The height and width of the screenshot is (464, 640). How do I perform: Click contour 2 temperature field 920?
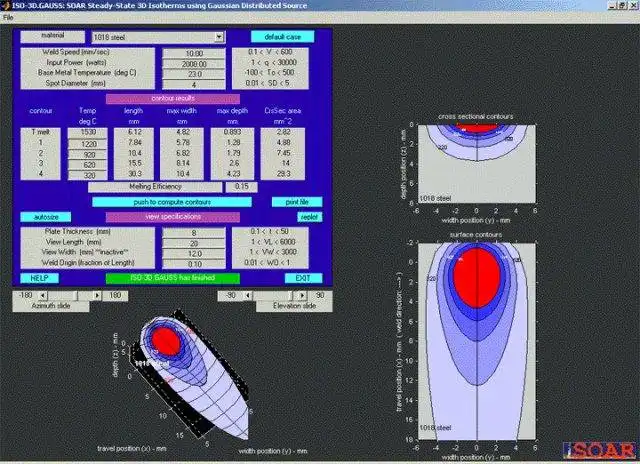[88, 155]
